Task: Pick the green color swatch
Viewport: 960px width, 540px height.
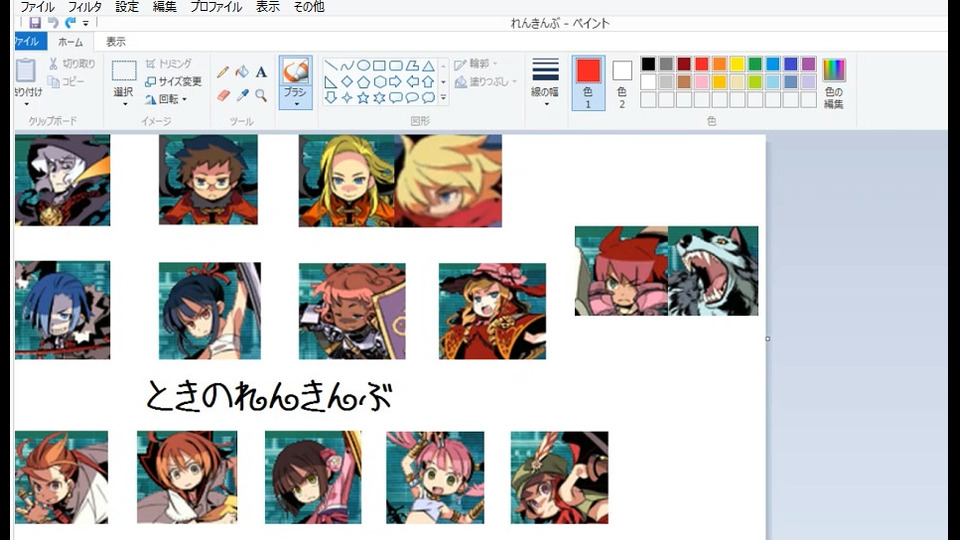Action: point(755,64)
